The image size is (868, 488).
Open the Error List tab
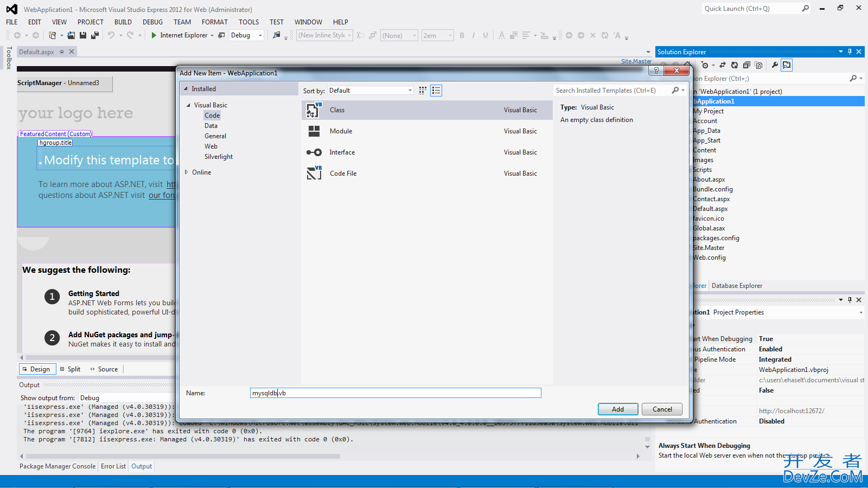(113, 466)
